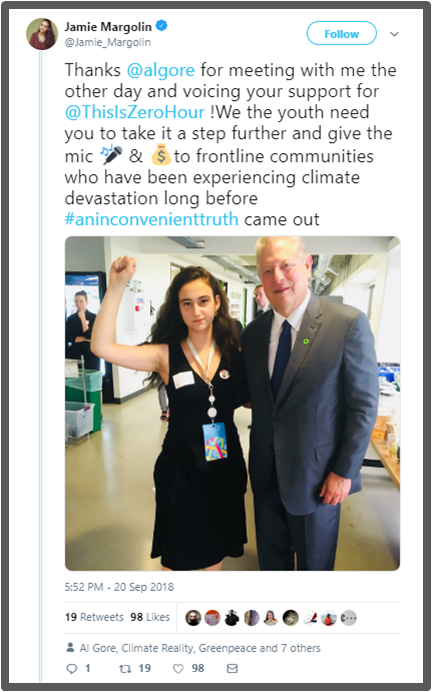Click the tagged people person icon
This screenshot has width=432, height=692.
pyautogui.click(x=70, y=647)
